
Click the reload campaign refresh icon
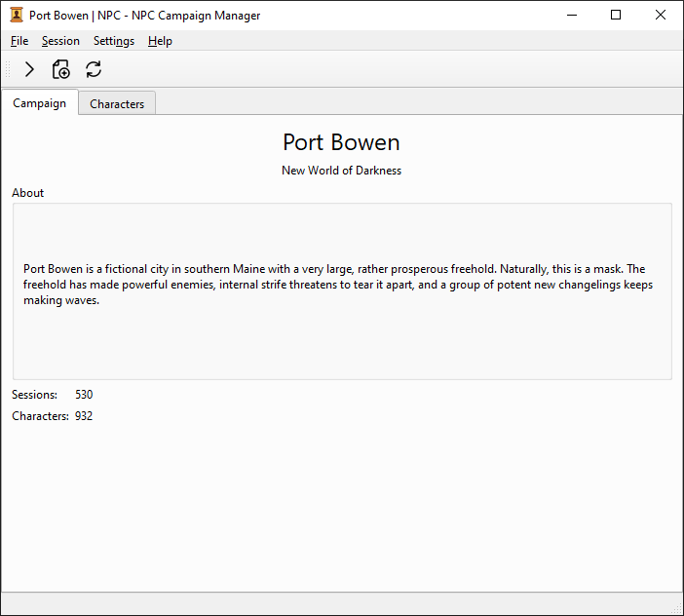[x=94, y=69]
